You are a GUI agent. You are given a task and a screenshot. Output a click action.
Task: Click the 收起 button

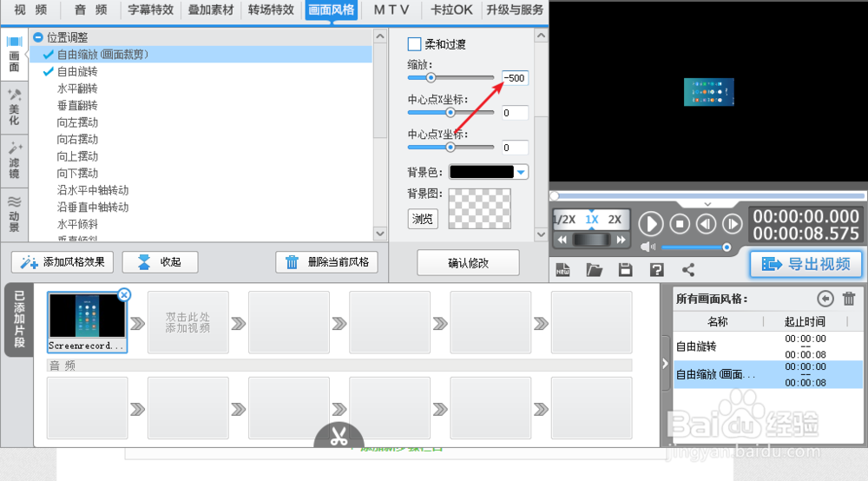point(160,262)
